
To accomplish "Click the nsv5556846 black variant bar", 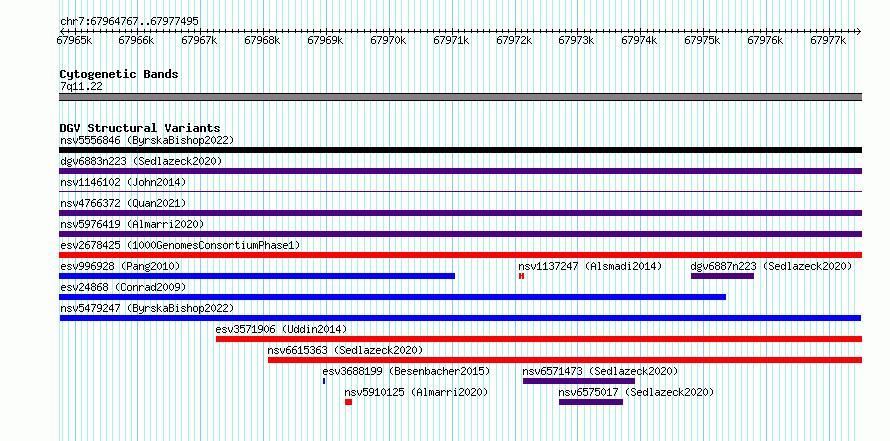I will [460, 150].
